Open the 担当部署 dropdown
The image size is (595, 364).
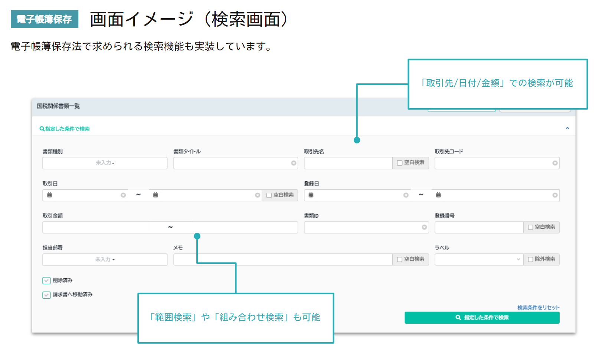105,259
